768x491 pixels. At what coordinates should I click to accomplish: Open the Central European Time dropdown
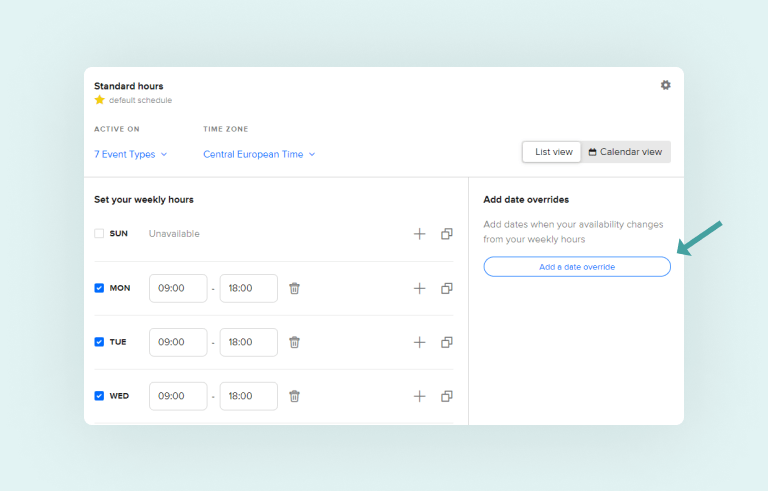point(259,154)
